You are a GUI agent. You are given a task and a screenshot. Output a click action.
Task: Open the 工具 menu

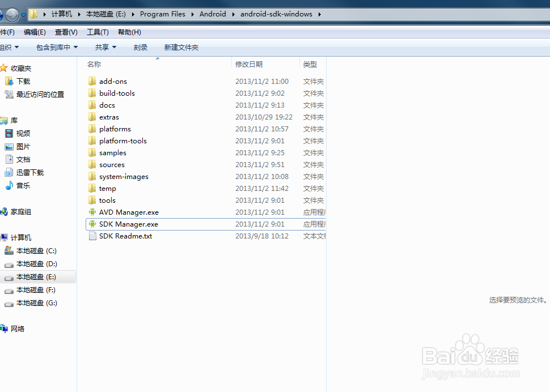point(97,32)
